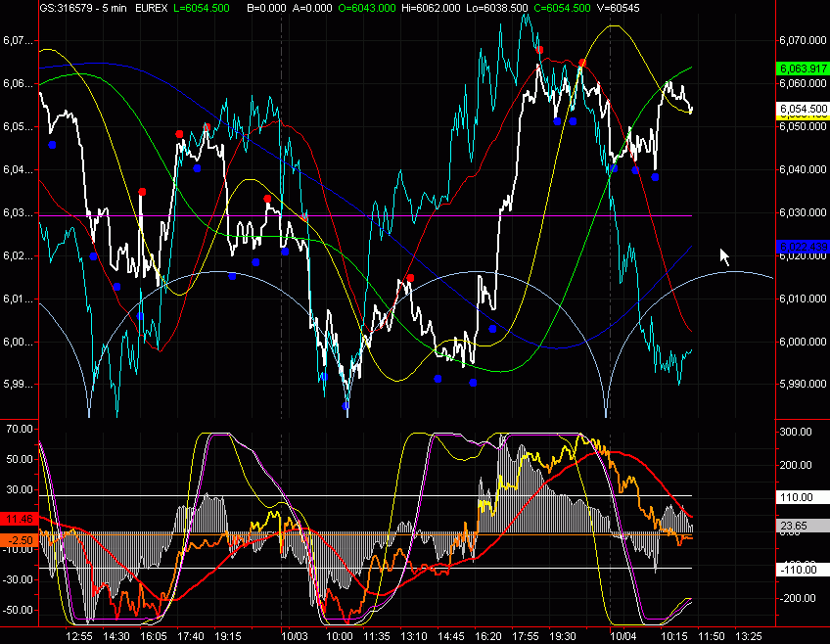This screenshot has height=644, width=830.
Task: Click the -30.00 left indicator scale label
Action: [x=19, y=579]
